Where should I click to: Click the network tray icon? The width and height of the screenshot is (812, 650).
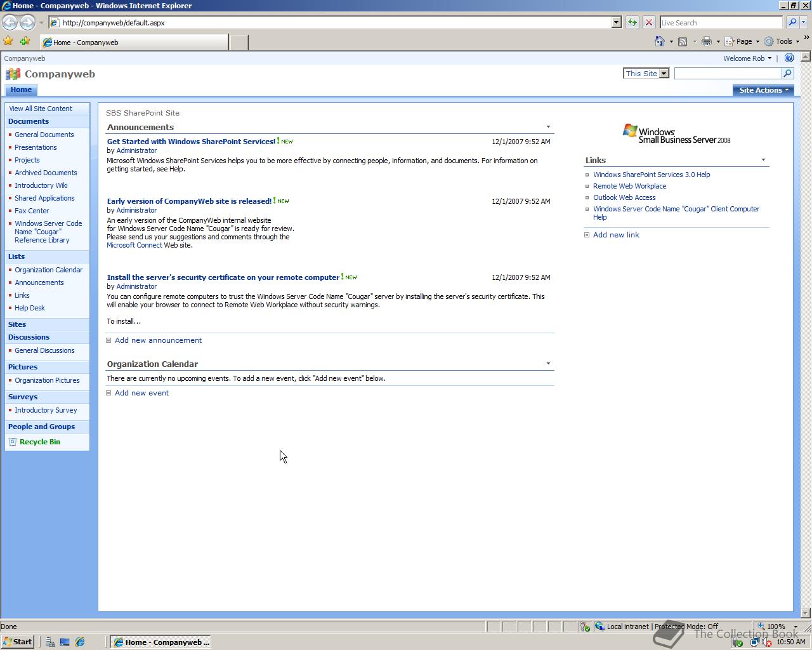click(x=754, y=642)
